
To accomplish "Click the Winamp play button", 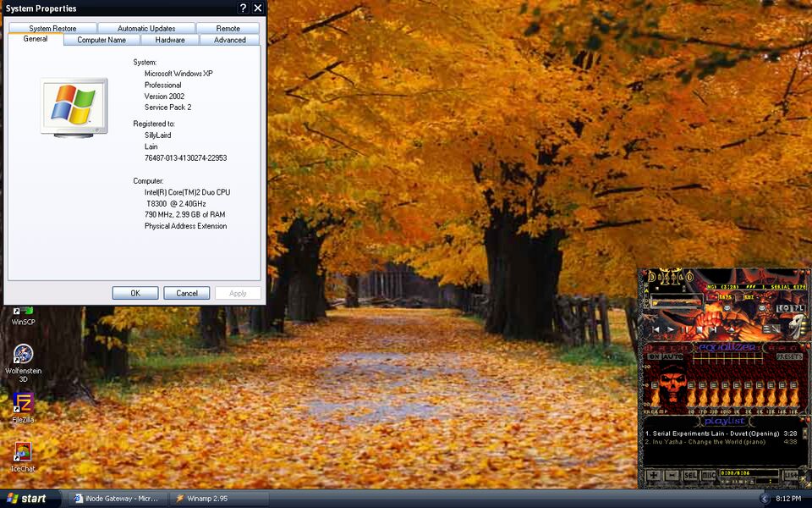I will click(x=671, y=329).
